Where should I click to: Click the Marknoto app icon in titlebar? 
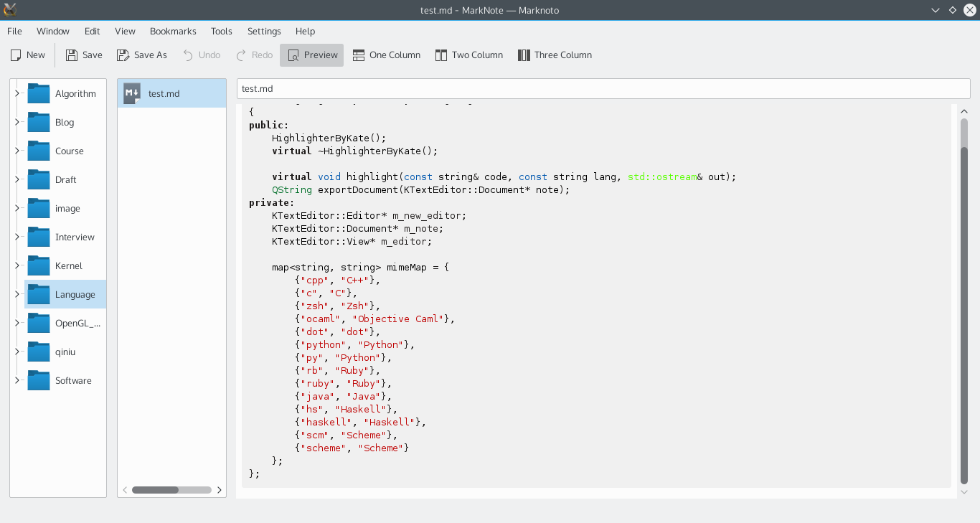(10, 10)
